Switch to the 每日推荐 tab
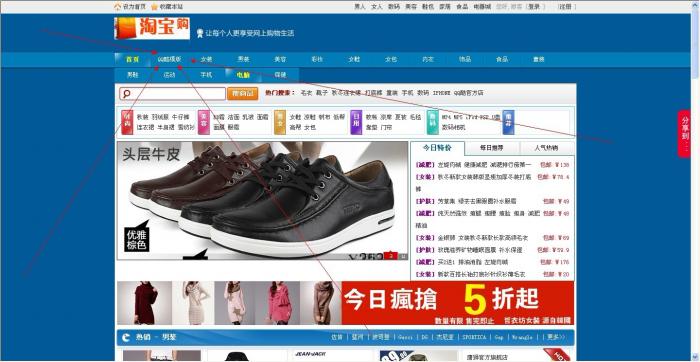This screenshot has height=362, width=700. (492, 148)
